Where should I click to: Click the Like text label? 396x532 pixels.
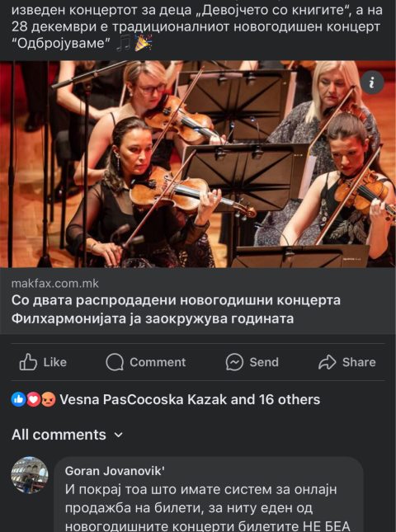55,362
